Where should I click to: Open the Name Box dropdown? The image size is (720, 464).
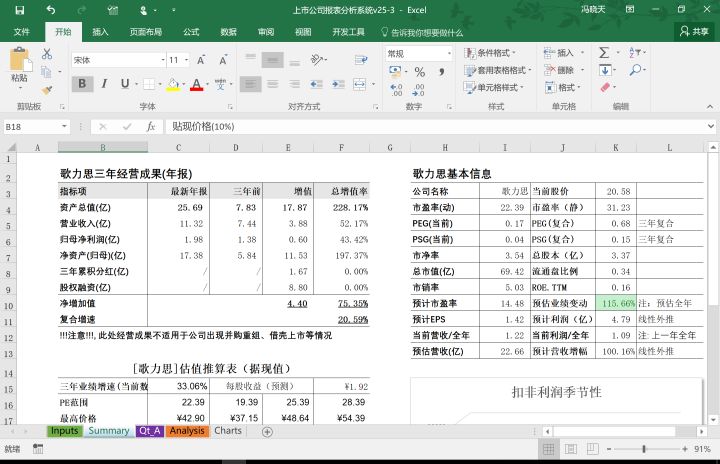point(64,127)
